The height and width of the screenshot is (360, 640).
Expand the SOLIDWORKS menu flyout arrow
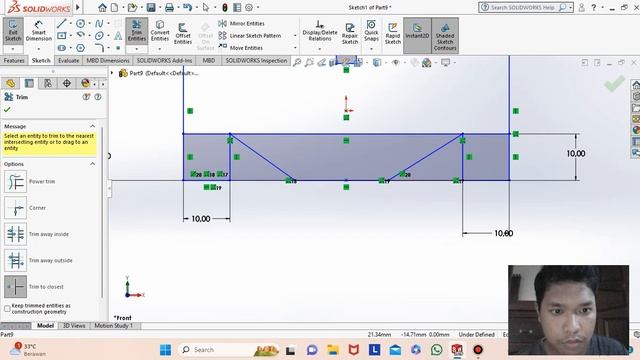click(78, 7)
